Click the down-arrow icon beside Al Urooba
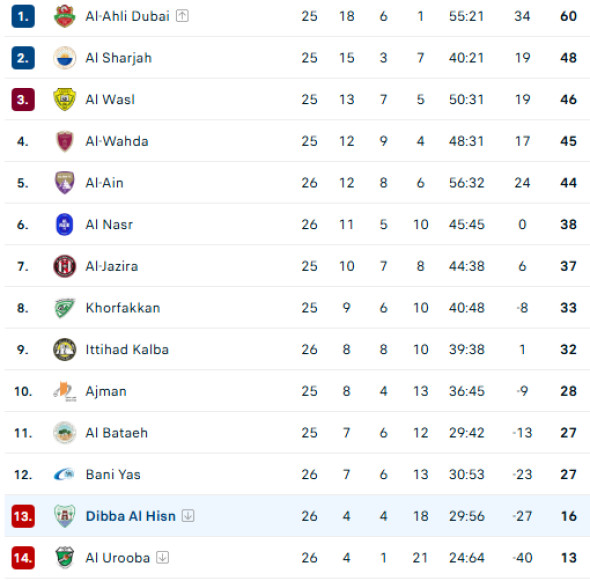The width and height of the screenshot is (590, 580). [x=162, y=557]
